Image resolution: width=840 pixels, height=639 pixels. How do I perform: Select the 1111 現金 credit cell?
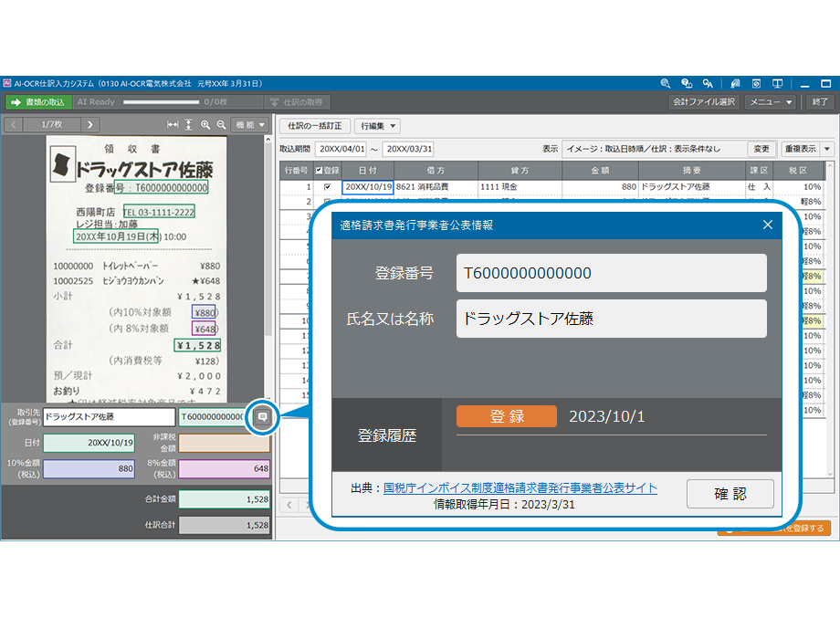[520, 187]
